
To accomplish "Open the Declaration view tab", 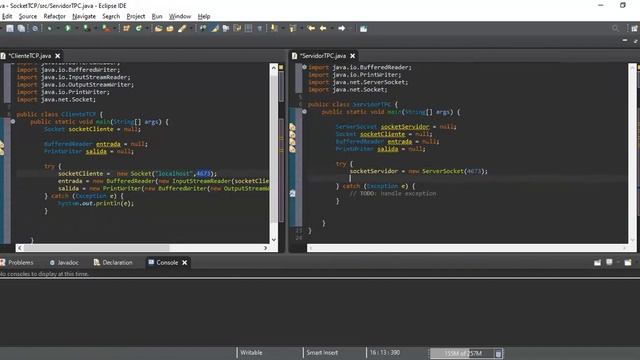I will click(x=113, y=262).
